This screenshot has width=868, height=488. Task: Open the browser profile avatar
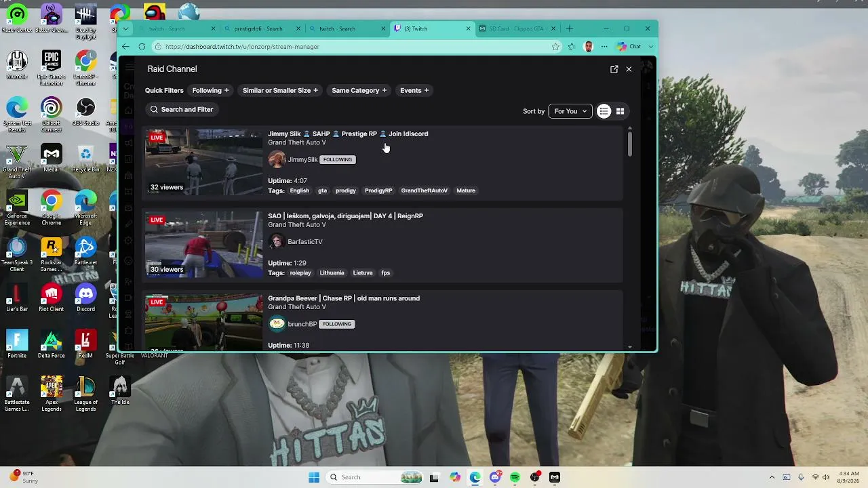(x=588, y=47)
